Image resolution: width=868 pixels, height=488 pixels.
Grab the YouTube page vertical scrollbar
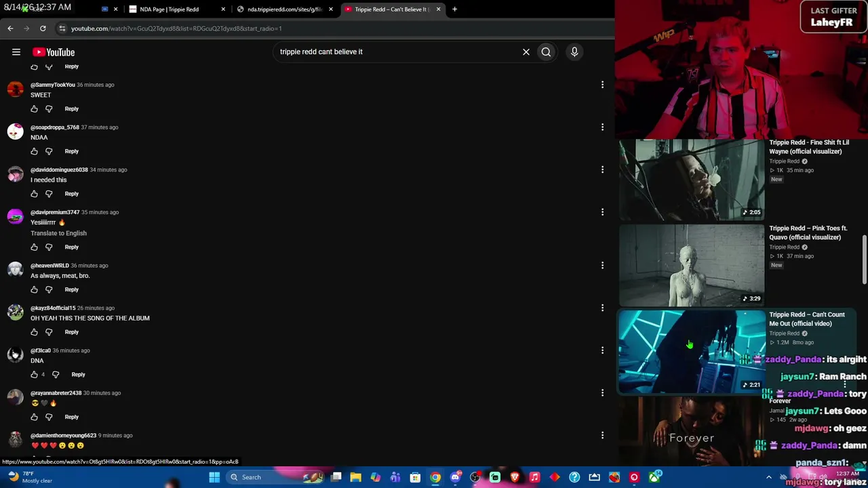click(864, 260)
